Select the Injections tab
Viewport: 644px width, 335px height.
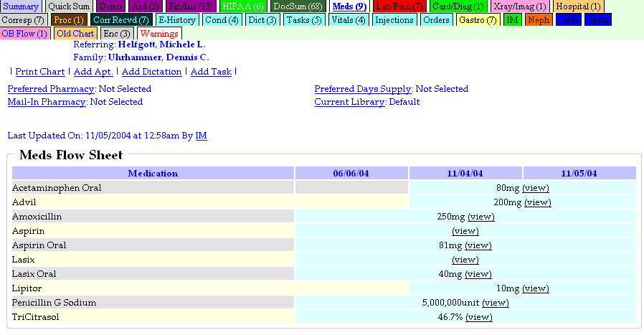[x=394, y=20]
